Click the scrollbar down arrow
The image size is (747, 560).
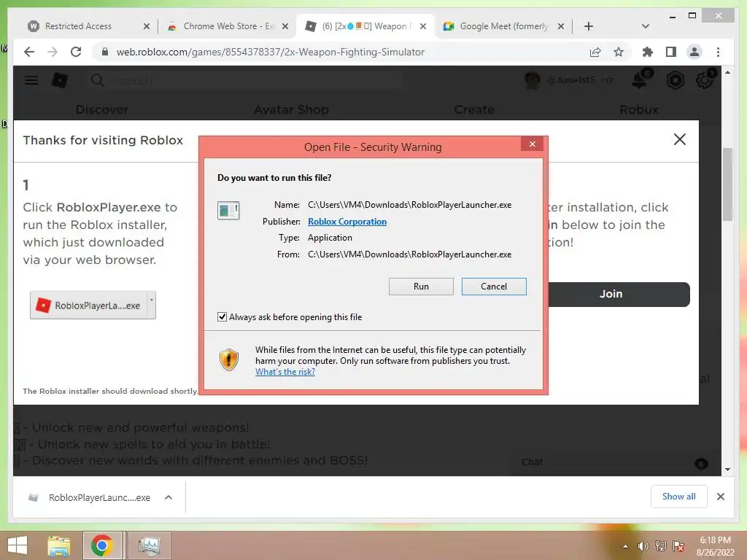tap(727, 470)
